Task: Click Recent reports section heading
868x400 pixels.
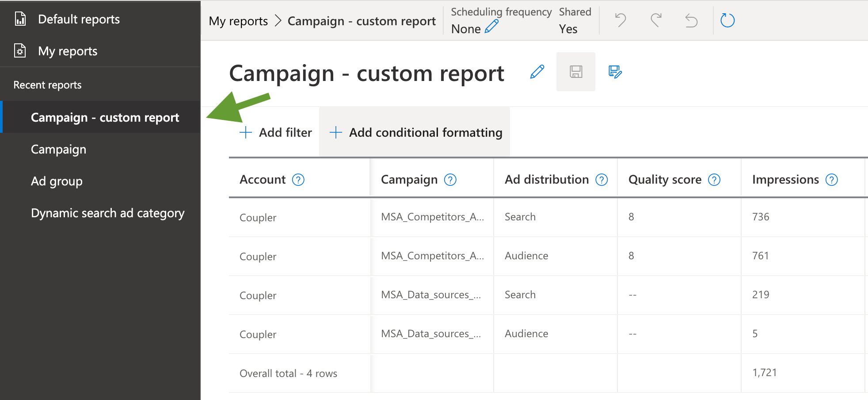Action: tap(47, 85)
